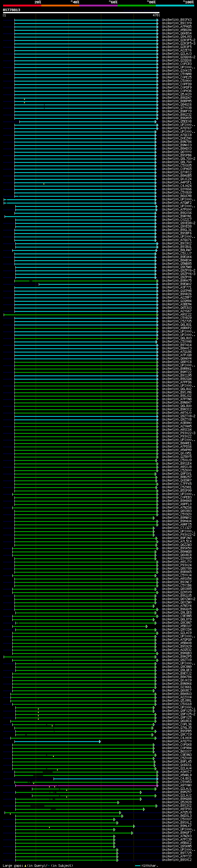Select hit label UniRef100_Q2LAJ3

[x=176, y=54]
